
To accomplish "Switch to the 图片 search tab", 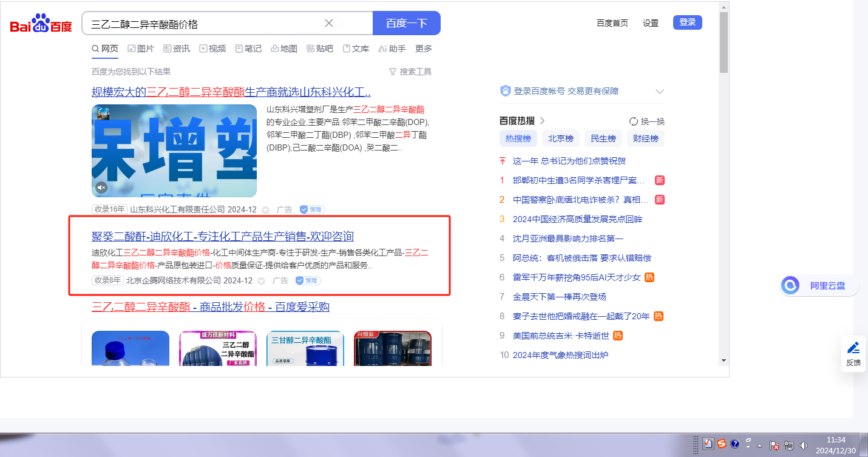I will click(x=141, y=49).
